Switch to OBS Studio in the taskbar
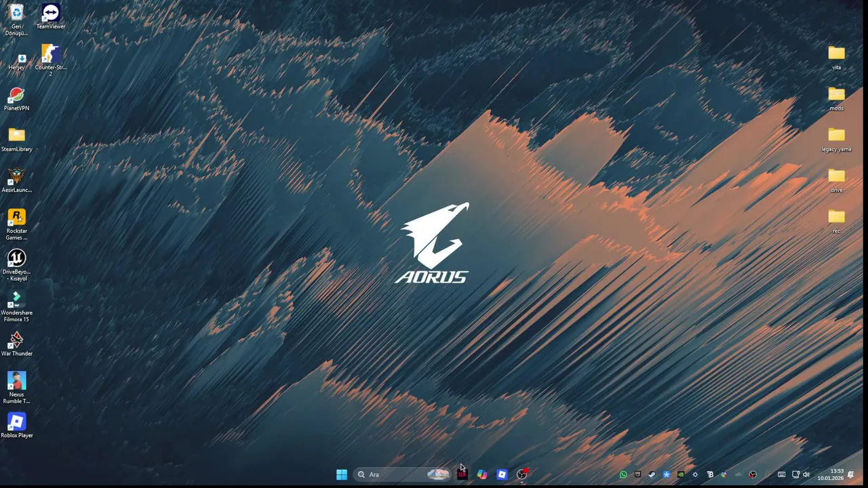The height and width of the screenshot is (488, 868). click(x=521, y=474)
